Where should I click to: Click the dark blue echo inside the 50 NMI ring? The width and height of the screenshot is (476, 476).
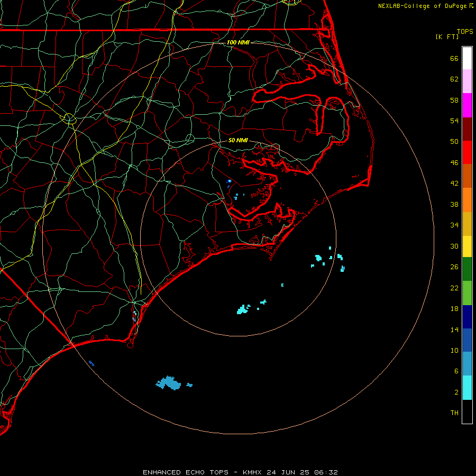pos(229,182)
